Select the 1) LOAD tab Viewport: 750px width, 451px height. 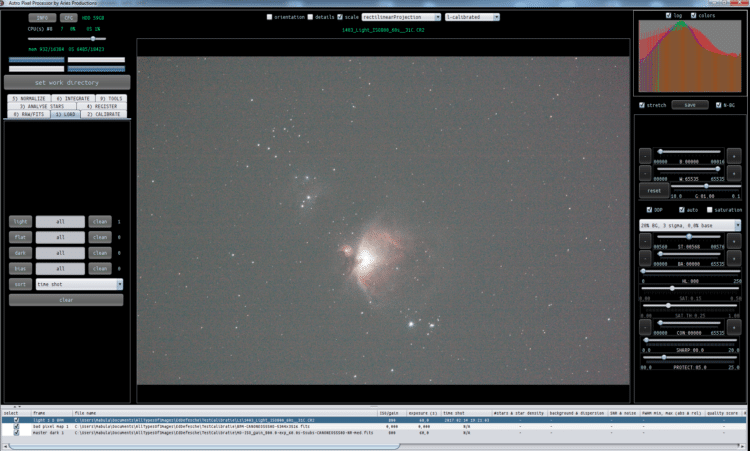point(65,114)
